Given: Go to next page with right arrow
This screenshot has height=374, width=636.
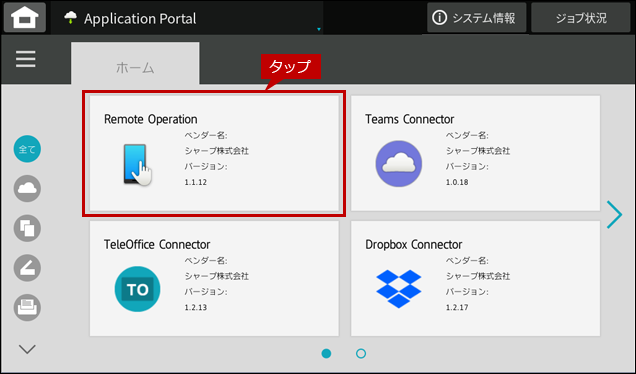Looking at the screenshot, I should pyautogui.click(x=614, y=215).
